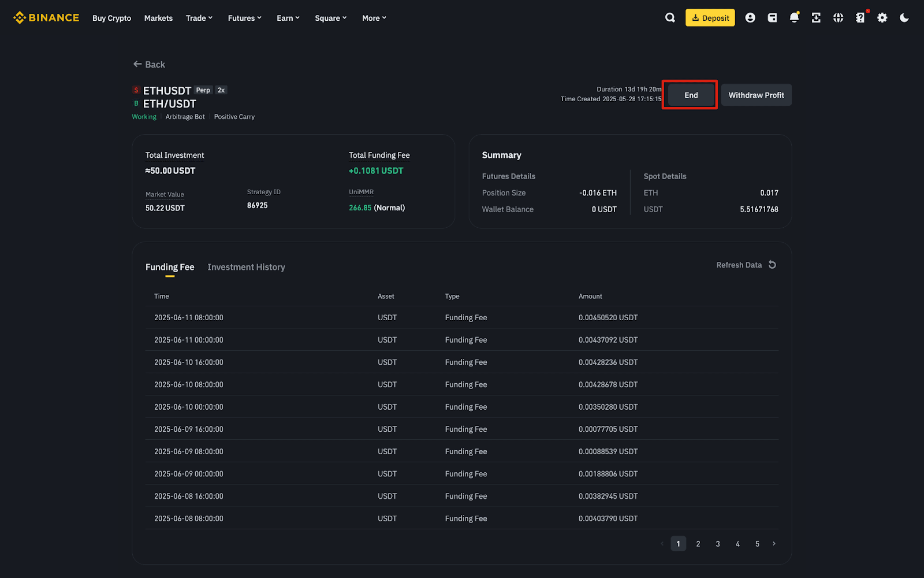
Task: Toggle dark mode moon icon
Action: coord(904,18)
